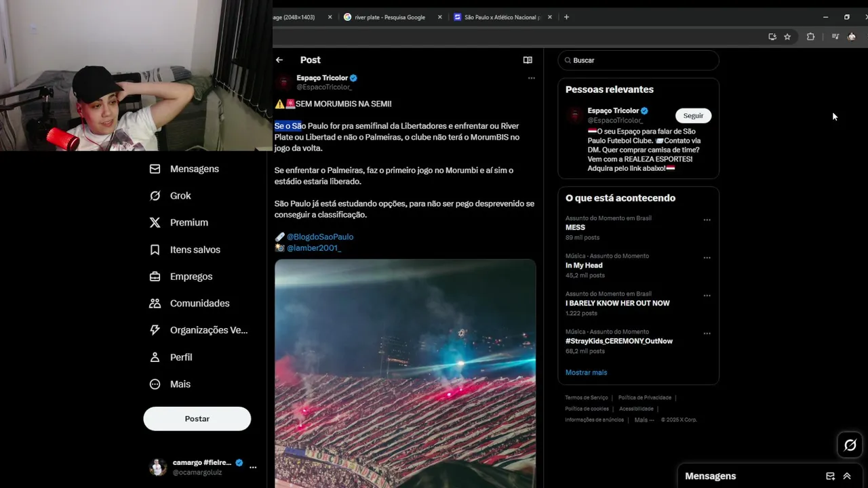Close the São Paulo x Atlético tab
This screenshot has height=488, width=868.
549,17
